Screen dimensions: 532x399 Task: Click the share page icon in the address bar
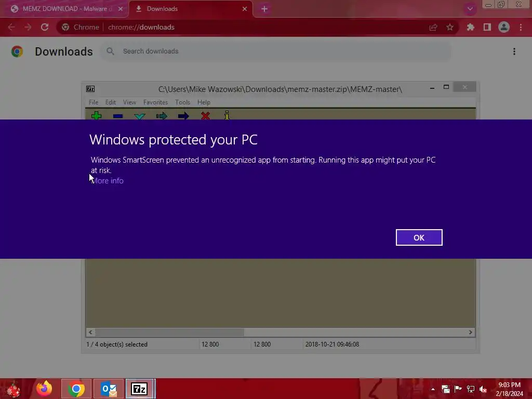(x=433, y=27)
